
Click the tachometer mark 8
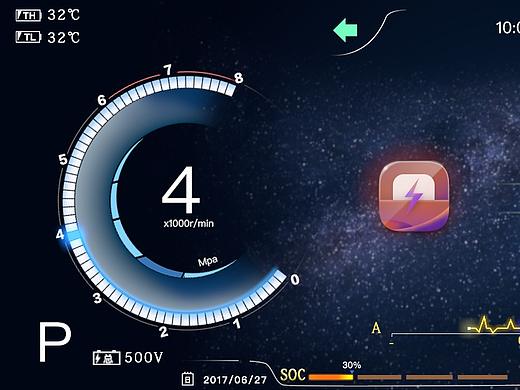tap(239, 78)
